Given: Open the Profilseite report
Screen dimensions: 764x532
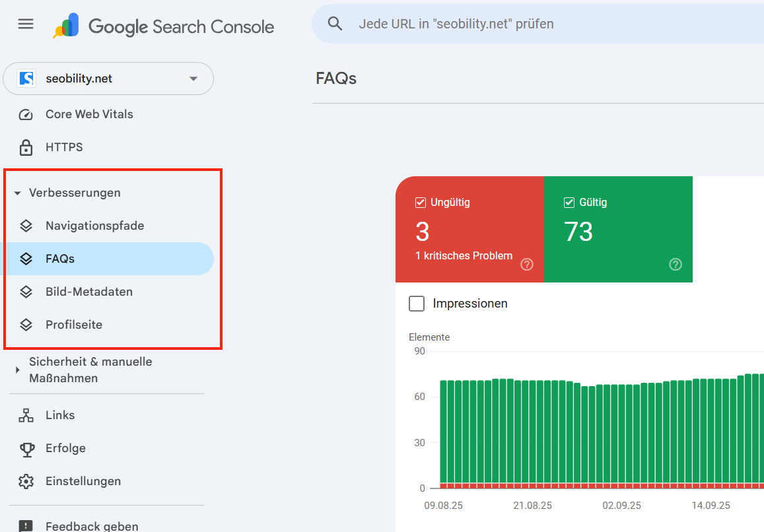Looking at the screenshot, I should (x=74, y=324).
